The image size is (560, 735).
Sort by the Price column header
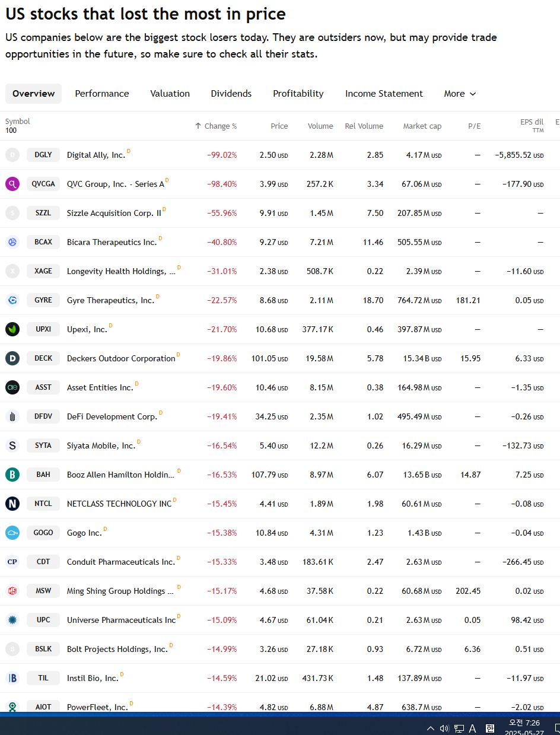point(279,126)
